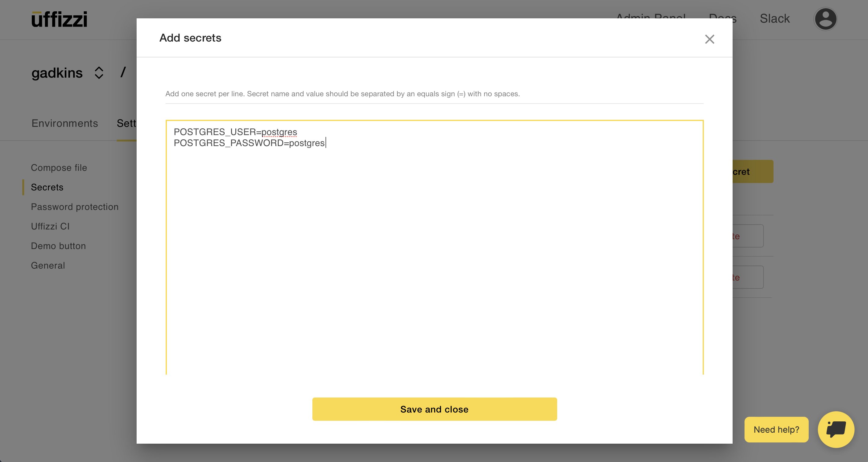The width and height of the screenshot is (868, 462).
Task: Click Save and close button
Action: (x=434, y=409)
